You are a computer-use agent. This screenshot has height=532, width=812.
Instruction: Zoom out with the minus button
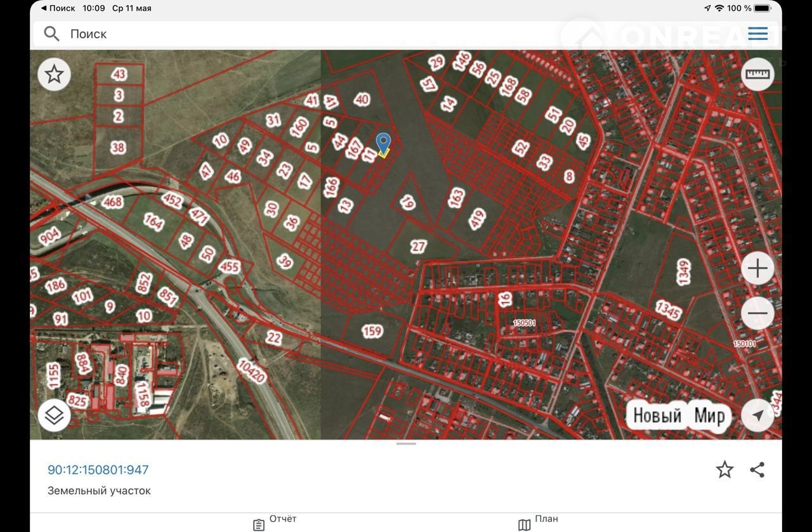pyautogui.click(x=757, y=313)
